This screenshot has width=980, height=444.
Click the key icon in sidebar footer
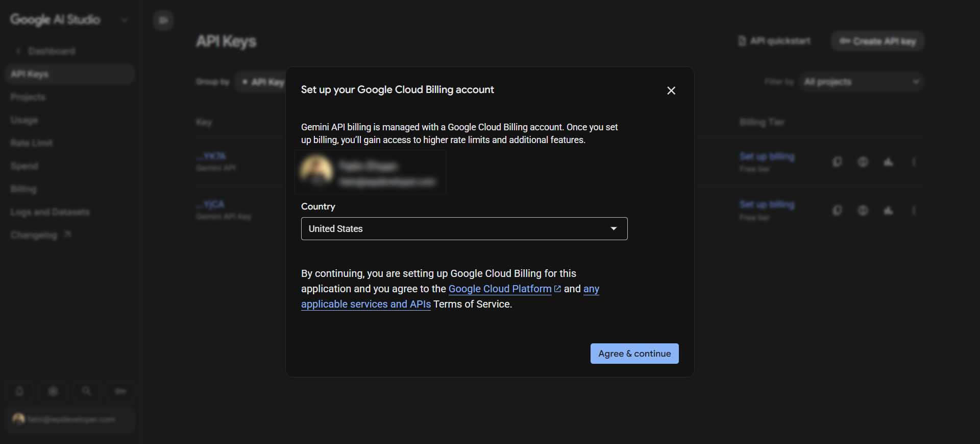(120, 391)
